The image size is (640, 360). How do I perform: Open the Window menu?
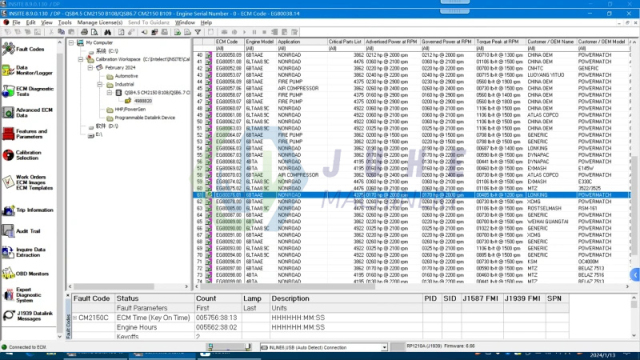click(x=184, y=22)
